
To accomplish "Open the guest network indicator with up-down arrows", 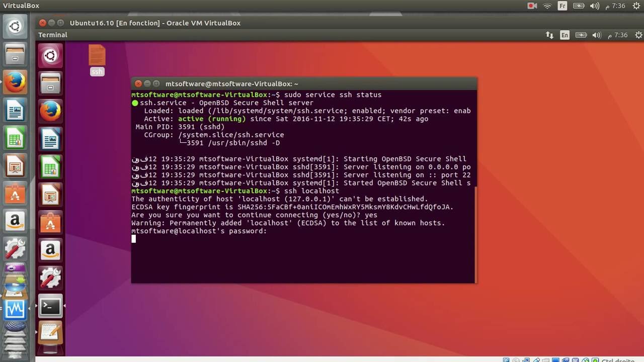I will coord(549,35).
